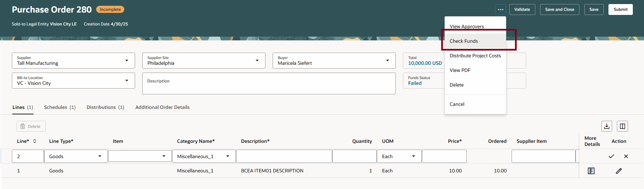
Task: Open the Bill-to Location dropdown
Action: pyautogui.click(x=127, y=81)
